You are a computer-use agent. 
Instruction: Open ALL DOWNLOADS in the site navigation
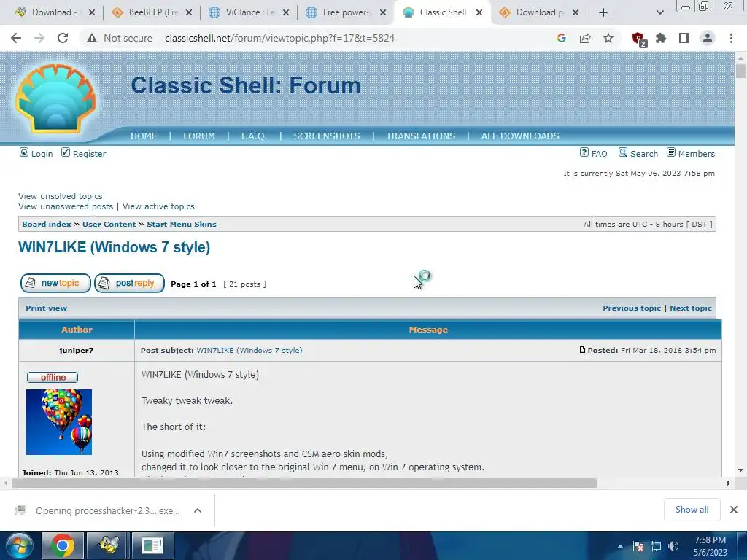(x=520, y=136)
